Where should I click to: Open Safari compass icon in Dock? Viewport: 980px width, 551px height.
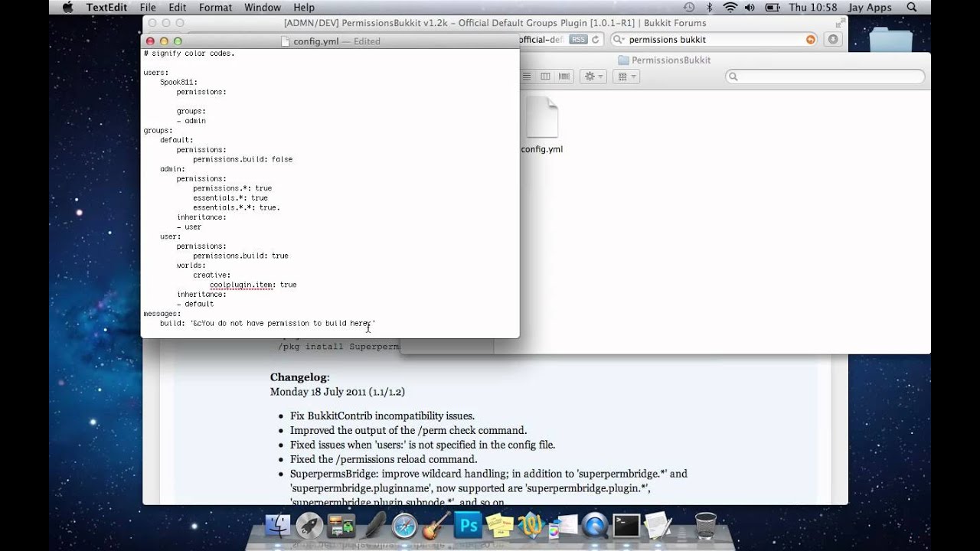coord(404,526)
